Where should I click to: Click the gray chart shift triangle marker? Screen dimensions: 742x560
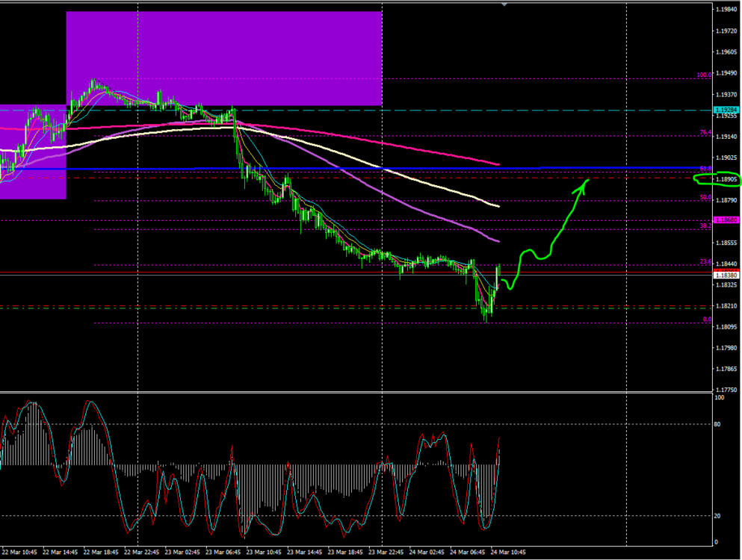click(x=504, y=4)
